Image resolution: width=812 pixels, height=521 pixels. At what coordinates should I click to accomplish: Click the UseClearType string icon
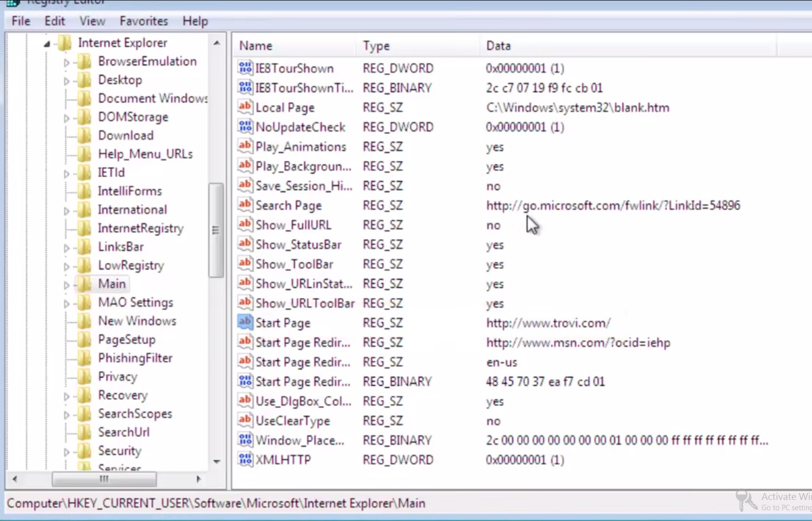[245, 420]
